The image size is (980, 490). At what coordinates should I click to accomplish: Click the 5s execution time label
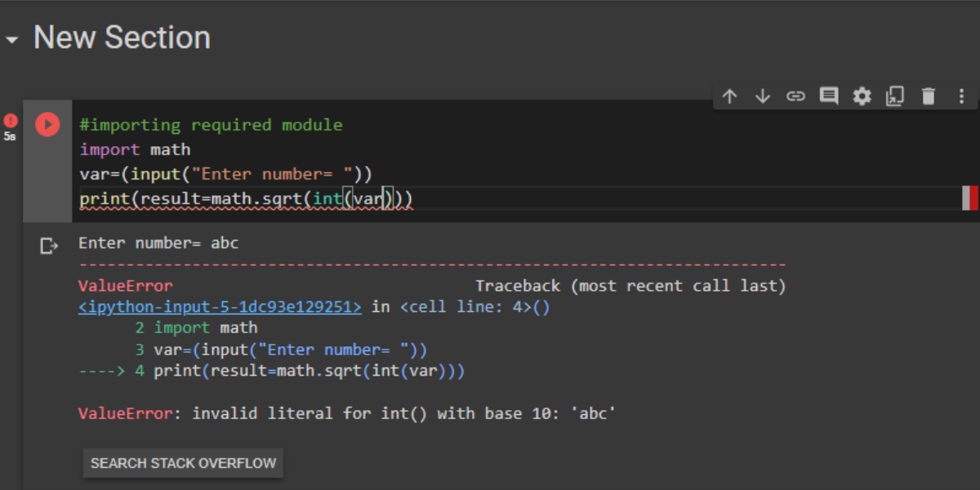[11, 136]
